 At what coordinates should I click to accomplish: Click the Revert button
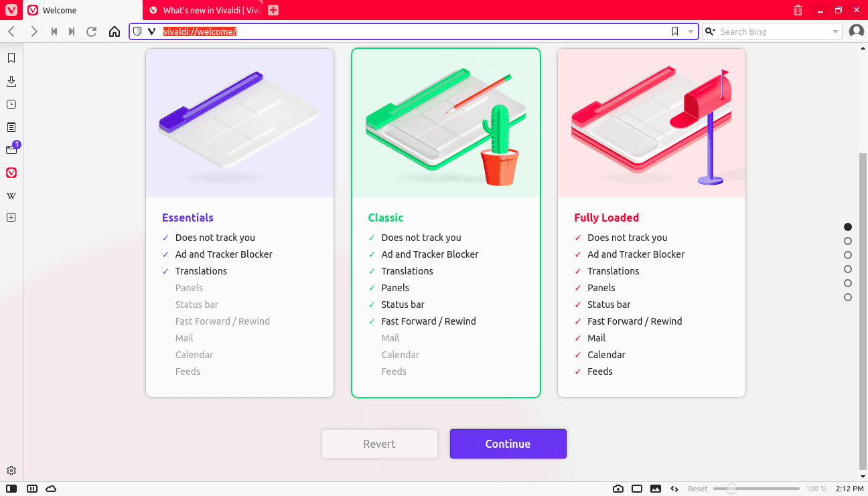(379, 444)
